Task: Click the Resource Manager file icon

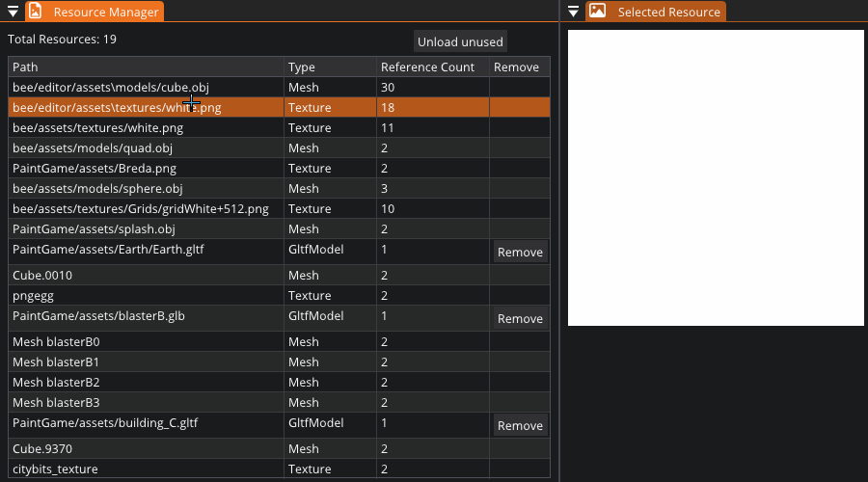Action: point(35,12)
